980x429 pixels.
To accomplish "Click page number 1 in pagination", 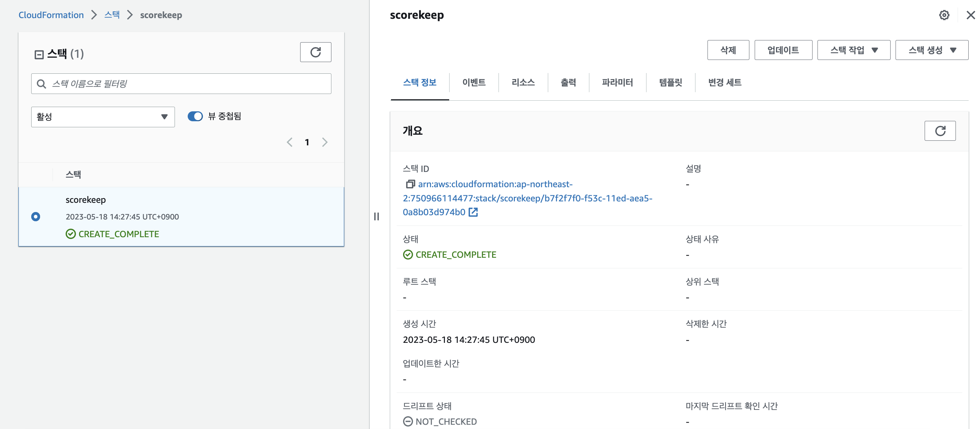I will pos(307,142).
